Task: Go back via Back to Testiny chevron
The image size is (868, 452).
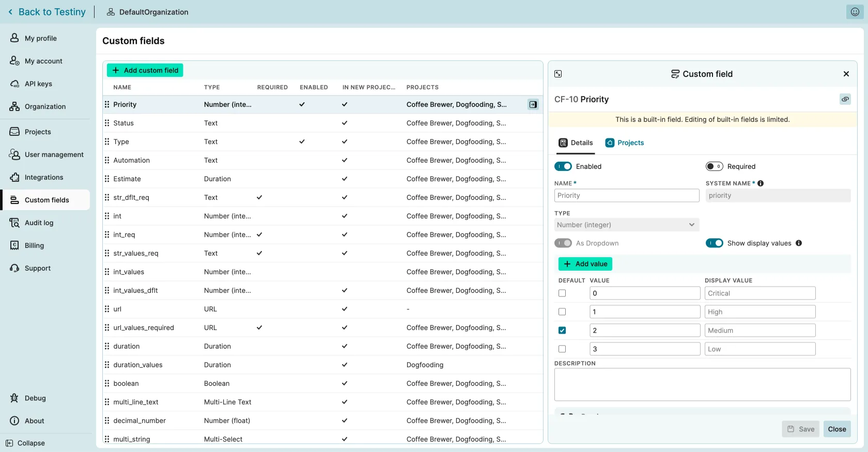Action: [x=10, y=12]
